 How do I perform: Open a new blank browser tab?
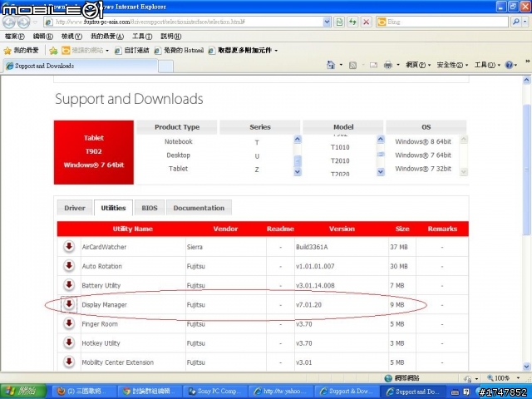tap(166, 66)
